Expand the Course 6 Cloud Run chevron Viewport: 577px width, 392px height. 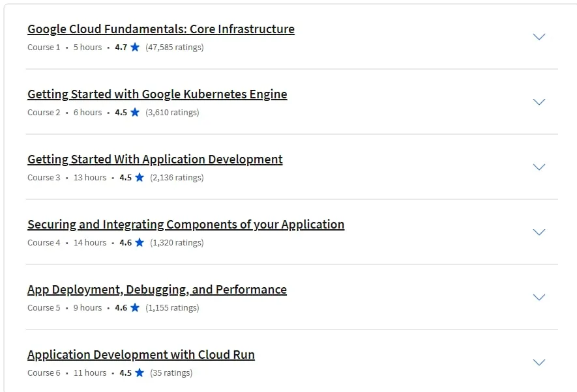point(539,362)
